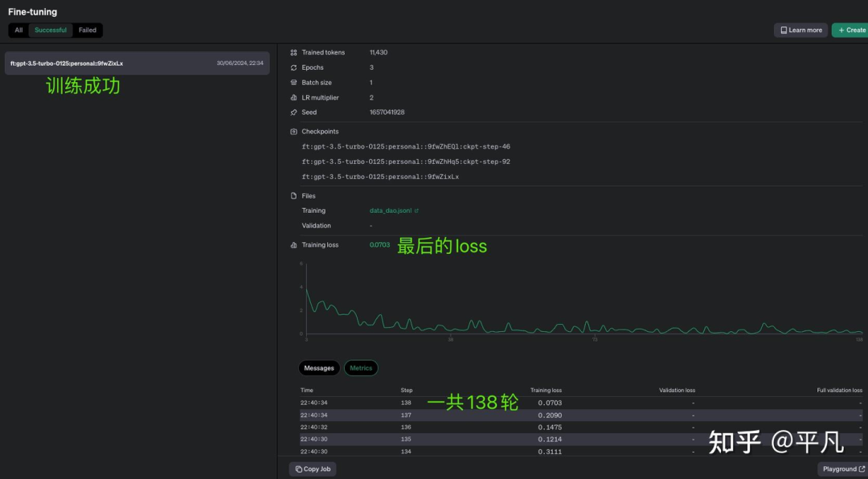The width and height of the screenshot is (868, 479).
Task: Open the data_dao.jsonl training file link
Action: (391, 211)
